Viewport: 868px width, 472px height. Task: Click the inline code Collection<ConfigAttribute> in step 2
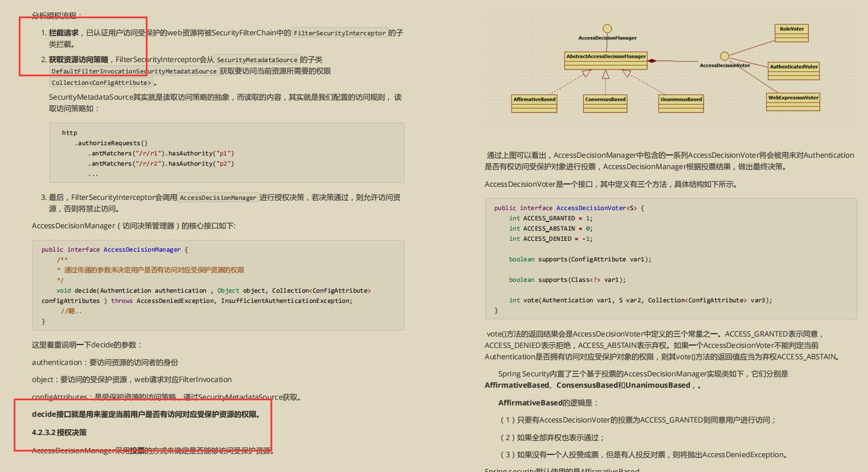[101, 83]
